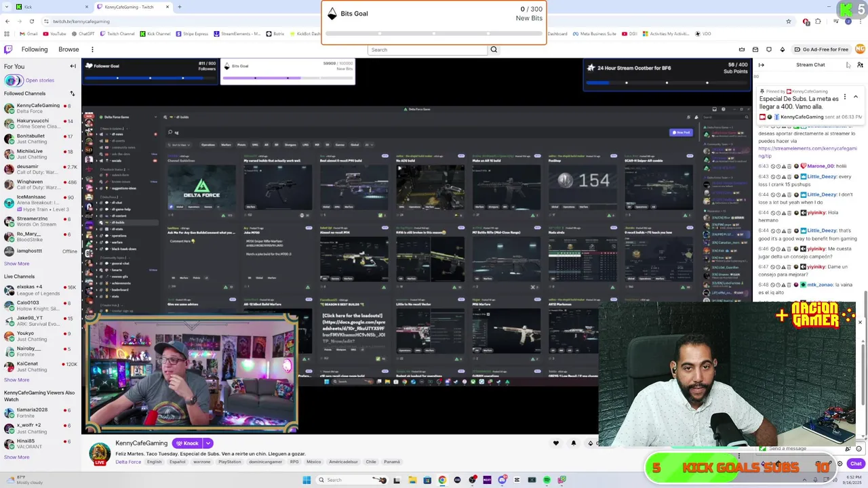Open the Prime loot crown icon
This screenshot has width=868, height=488.
(x=741, y=49)
